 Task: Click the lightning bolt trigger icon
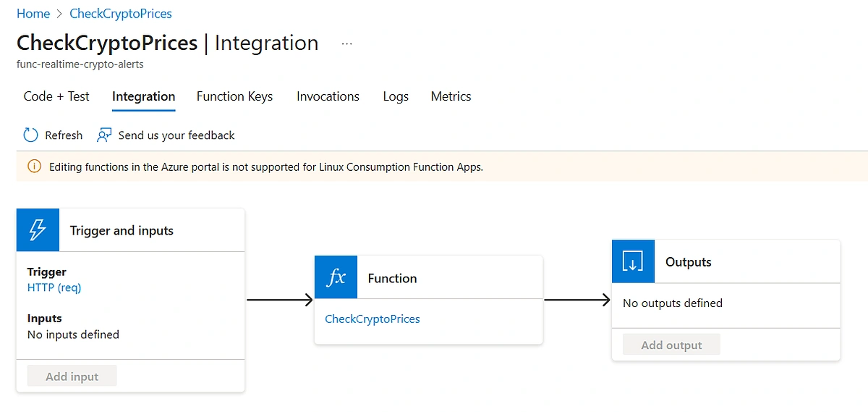click(x=38, y=230)
